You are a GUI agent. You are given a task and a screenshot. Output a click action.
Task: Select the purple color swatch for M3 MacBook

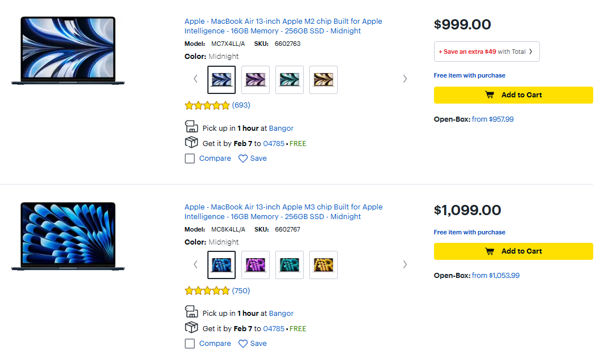(x=256, y=265)
